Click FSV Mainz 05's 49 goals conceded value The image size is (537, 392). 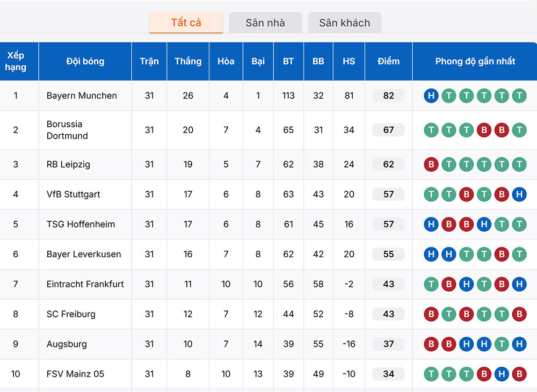(x=318, y=374)
